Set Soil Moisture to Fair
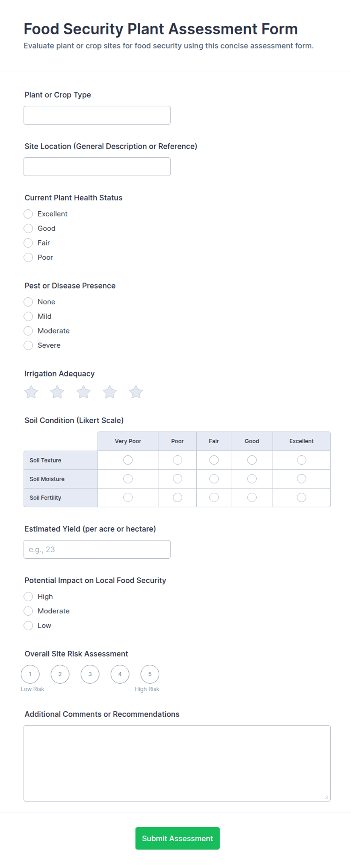The width and height of the screenshot is (351, 868). [214, 479]
